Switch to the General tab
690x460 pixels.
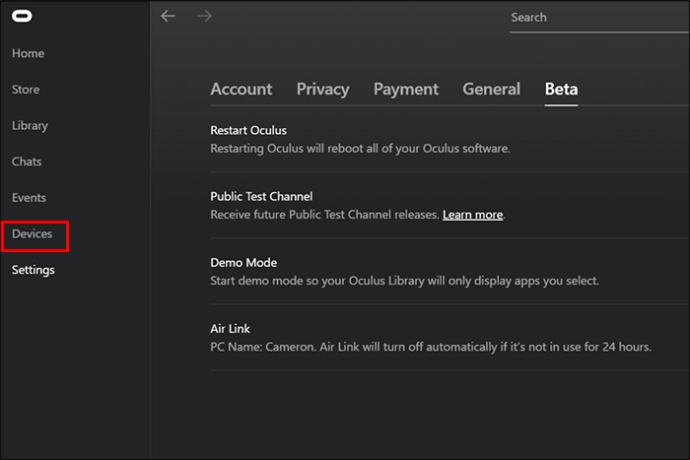[x=490, y=89]
